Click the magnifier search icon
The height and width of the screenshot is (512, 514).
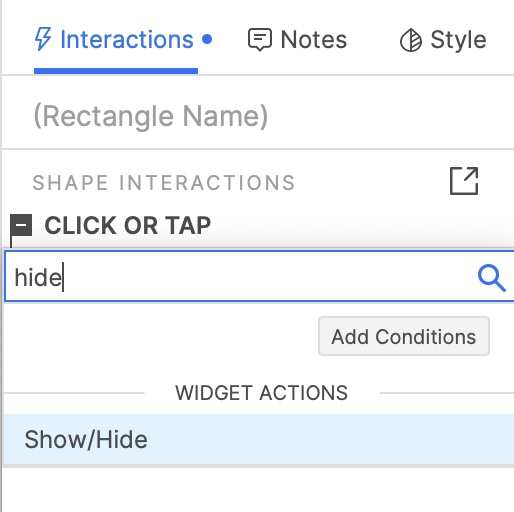pyautogui.click(x=491, y=278)
